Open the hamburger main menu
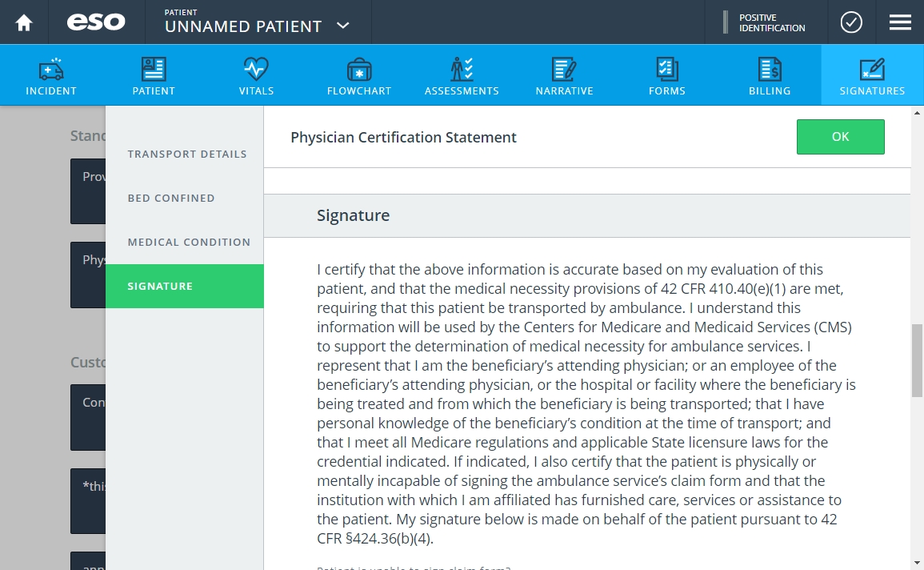Viewport: 924px width, 570px height. point(900,22)
